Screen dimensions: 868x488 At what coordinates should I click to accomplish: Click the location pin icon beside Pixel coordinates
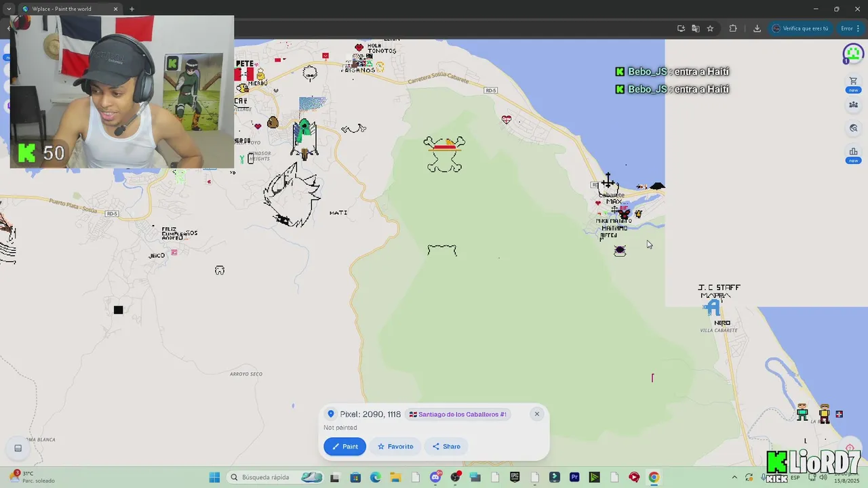coord(331,414)
